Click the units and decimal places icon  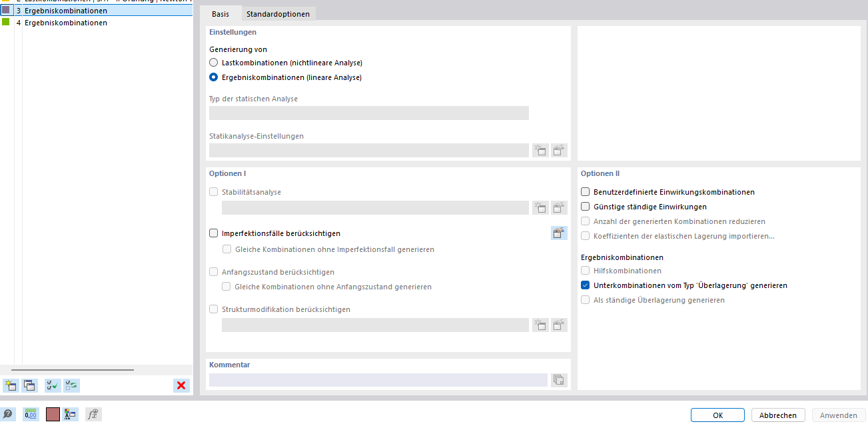coord(31,414)
